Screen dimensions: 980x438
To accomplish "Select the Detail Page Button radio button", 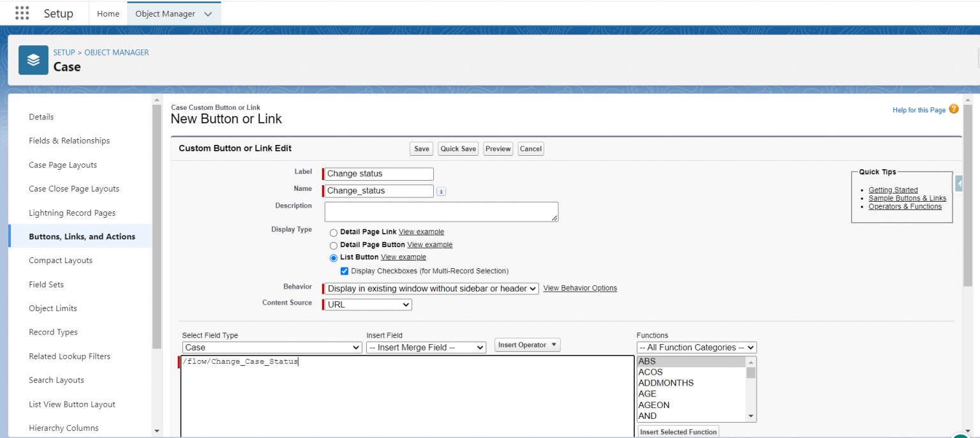I will (333, 245).
